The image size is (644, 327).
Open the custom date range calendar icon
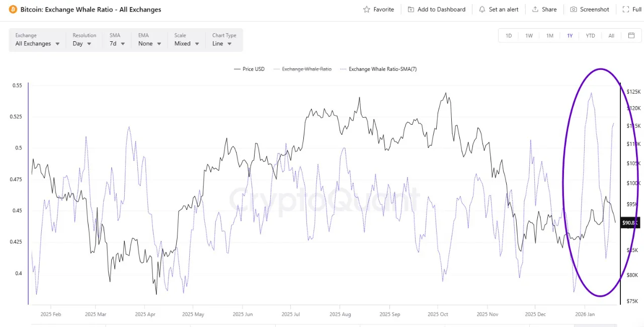pyautogui.click(x=631, y=36)
